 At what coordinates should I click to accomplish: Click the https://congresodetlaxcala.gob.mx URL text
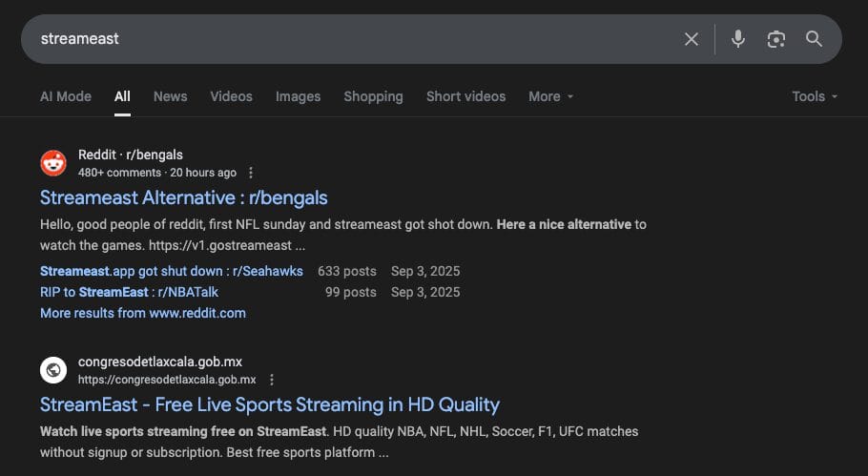167,380
